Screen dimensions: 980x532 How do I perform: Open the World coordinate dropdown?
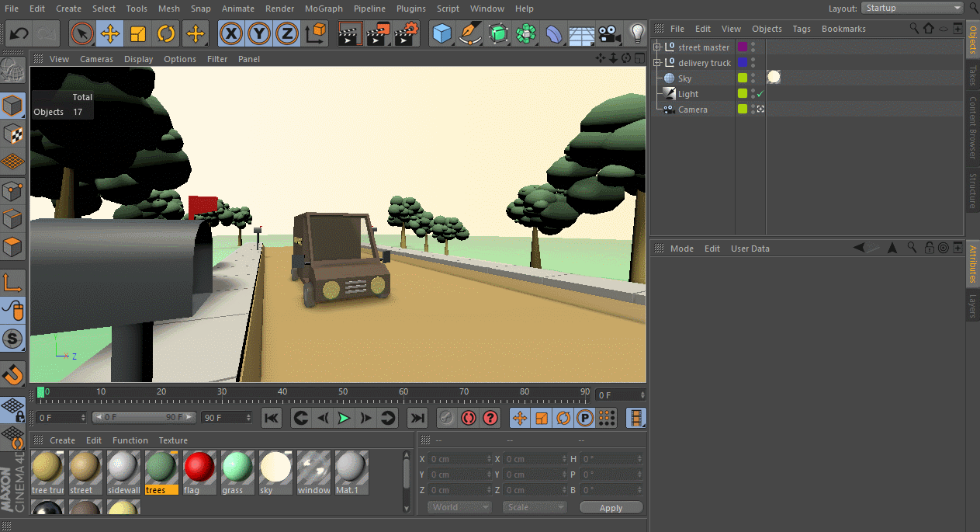point(459,507)
